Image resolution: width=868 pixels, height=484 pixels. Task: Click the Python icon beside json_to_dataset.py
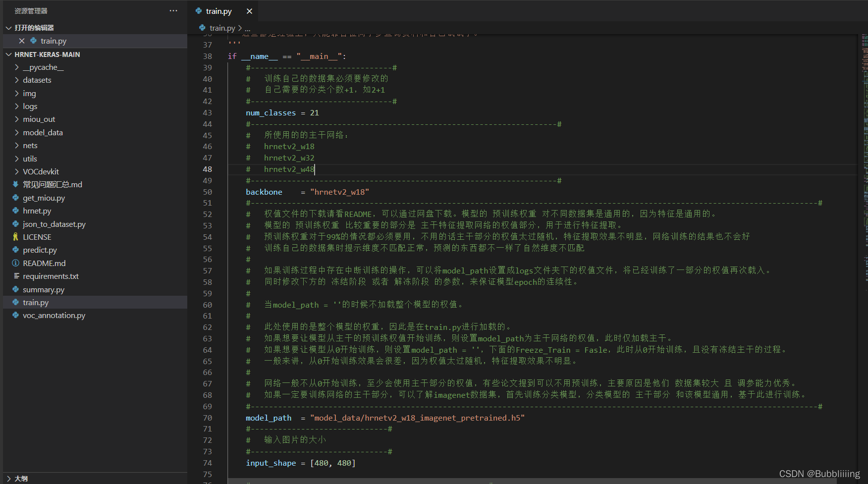(16, 224)
